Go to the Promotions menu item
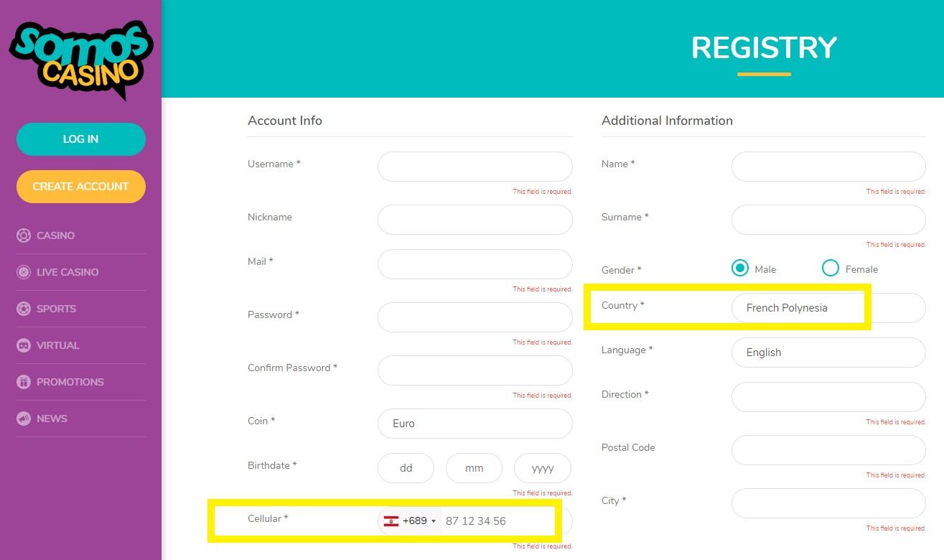This screenshot has width=944, height=560. [x=70, y=382]
